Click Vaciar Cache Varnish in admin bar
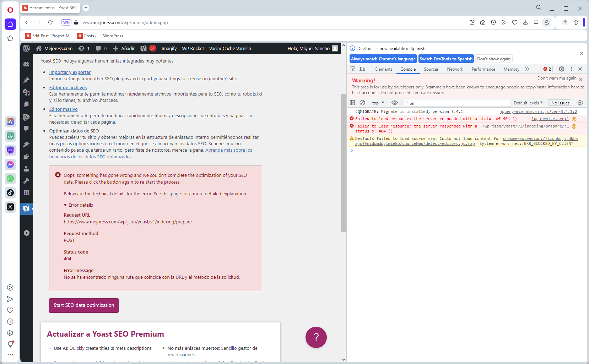 click(x=230, y=48)
